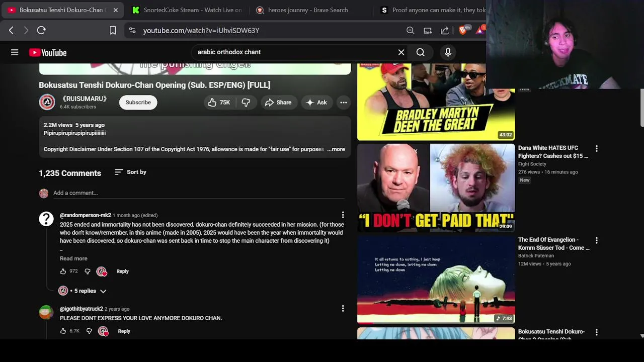This screenshot has height=362, width=644.
Task: Click heart by creator on igothitbyatruck2 comment
Action: [103, 331]
